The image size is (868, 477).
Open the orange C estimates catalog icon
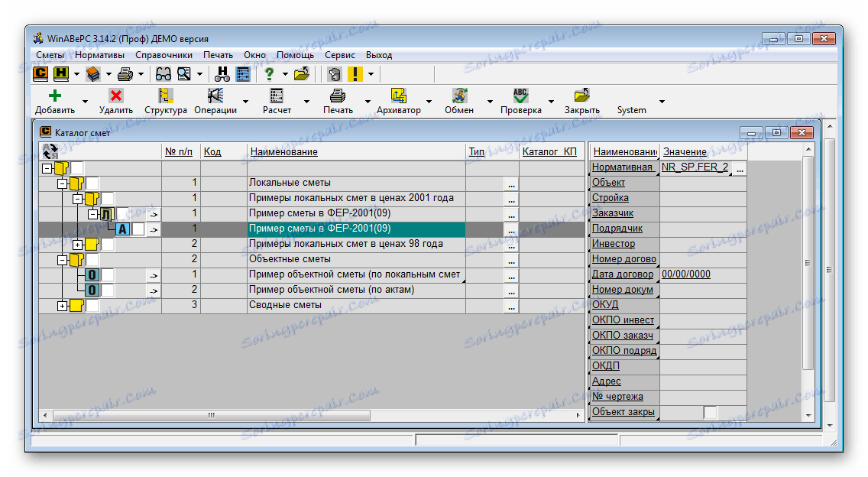click(40, 73)
